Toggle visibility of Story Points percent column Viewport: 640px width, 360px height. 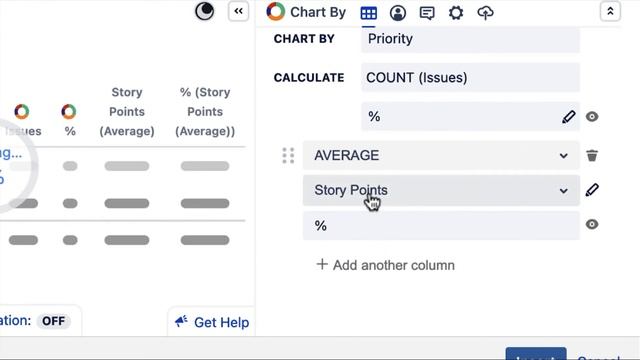tap(592, 224)
